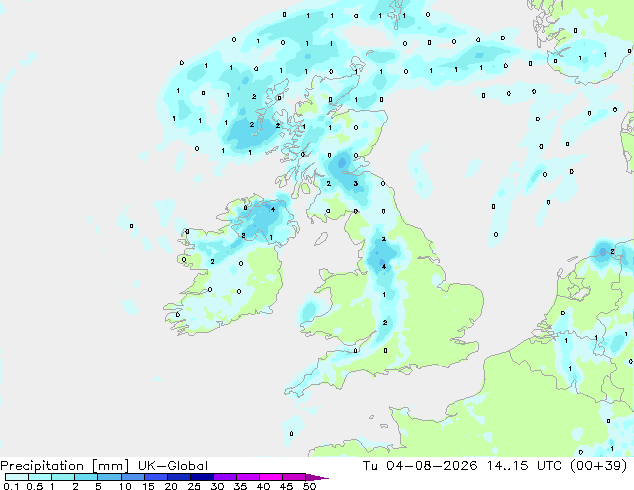Click the "45" legend scale label
Image resolution: width=634 pixels, height=490 pixels.
click(286, 486)
